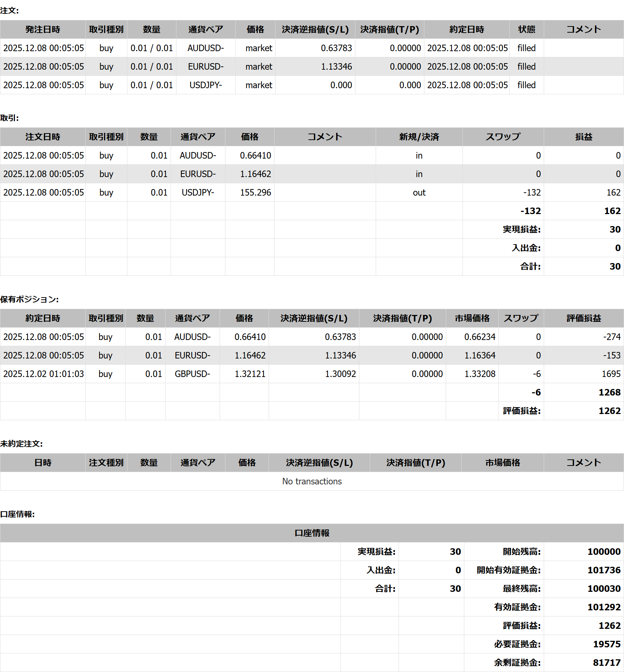Click the 1695 unrealized profit value
The image size is (624, 672).
coord(611,374)
